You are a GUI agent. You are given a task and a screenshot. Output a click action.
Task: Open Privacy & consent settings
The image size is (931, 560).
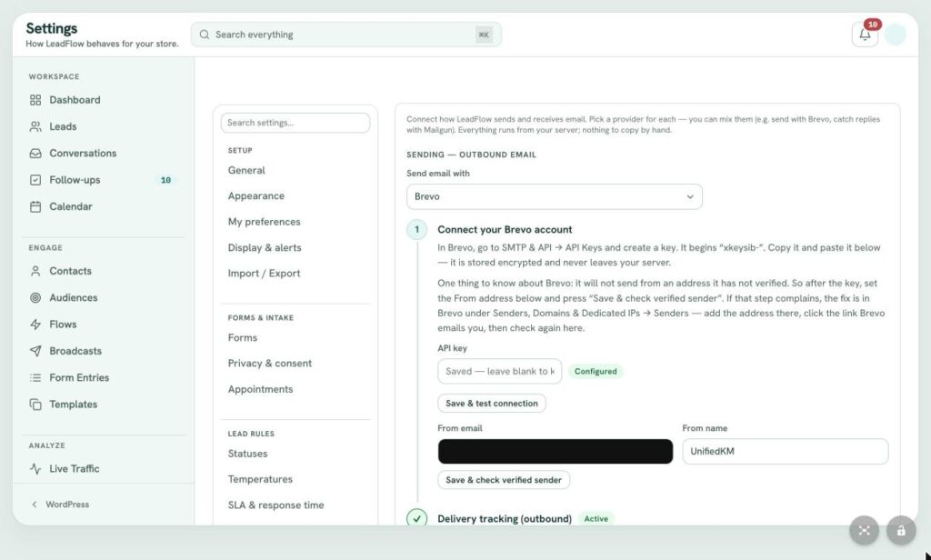click(x=269, y=364)
